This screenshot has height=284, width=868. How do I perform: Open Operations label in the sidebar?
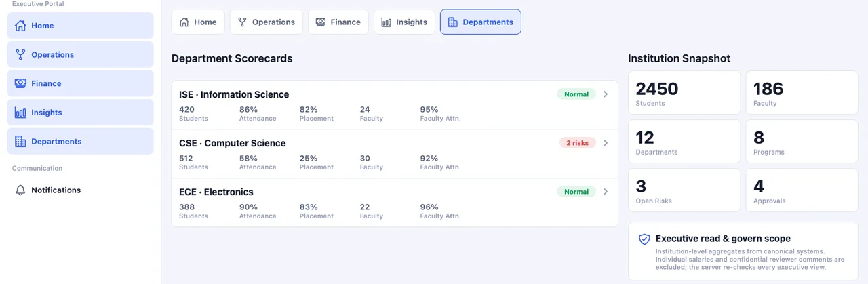click(x=53, y=55)
